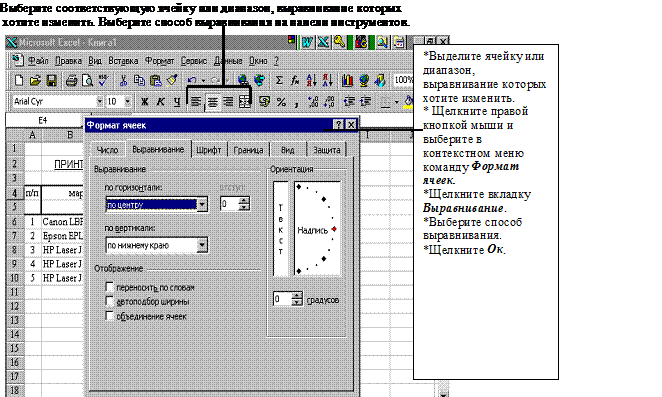The width and height of the screenshot is (662, 397).
Task: Expand the по вертикали dropdown
Action: tap(202, 245)
